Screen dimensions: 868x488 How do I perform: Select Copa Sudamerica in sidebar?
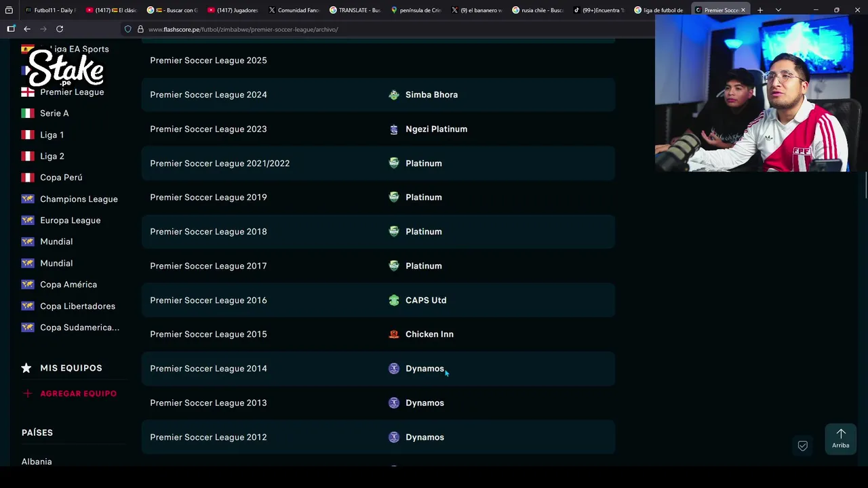tap(79, 327)
